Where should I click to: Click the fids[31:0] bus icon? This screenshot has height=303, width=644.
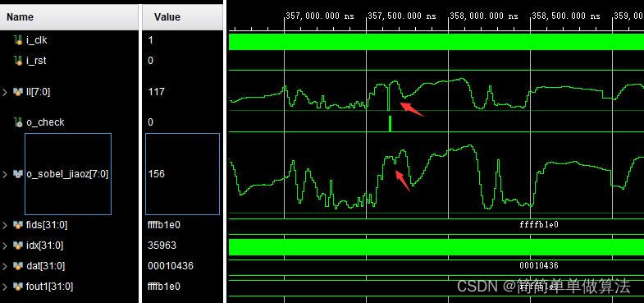tap(18, 225)
